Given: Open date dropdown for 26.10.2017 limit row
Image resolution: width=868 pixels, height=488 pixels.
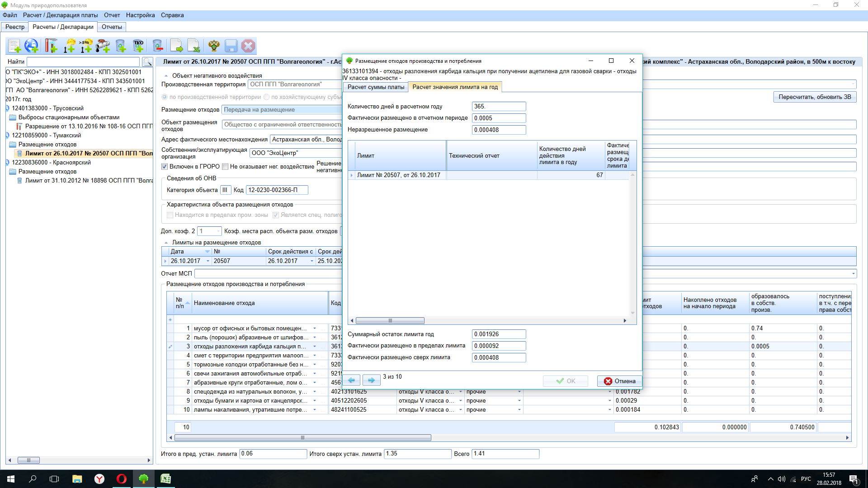Looking at the screenshot, I should click(x=208, y=261).
